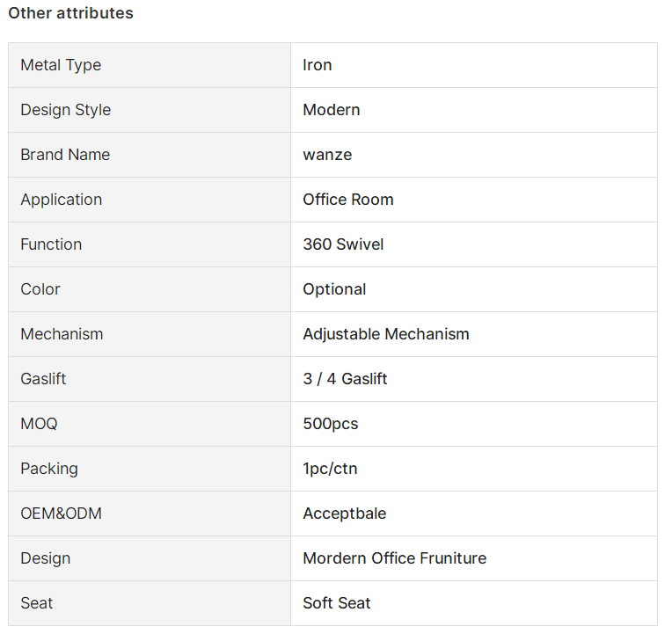Click the Iron value cell
This screenshot has height=634, width=672.
(x=474, y=65)
